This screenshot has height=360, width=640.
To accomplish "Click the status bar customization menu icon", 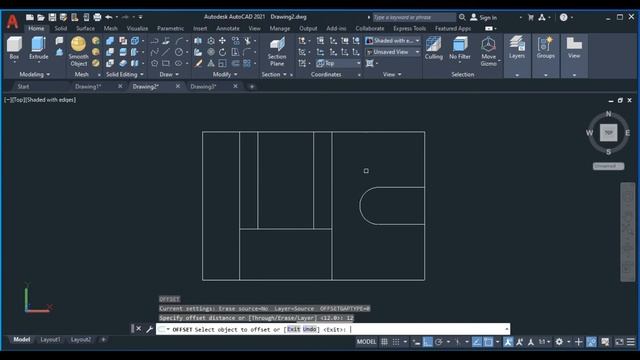I will pyautogui.click(x=631, y=342).
